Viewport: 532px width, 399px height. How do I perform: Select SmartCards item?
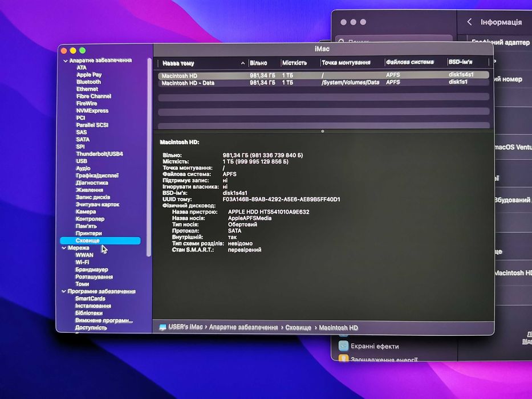pos(90,299)
